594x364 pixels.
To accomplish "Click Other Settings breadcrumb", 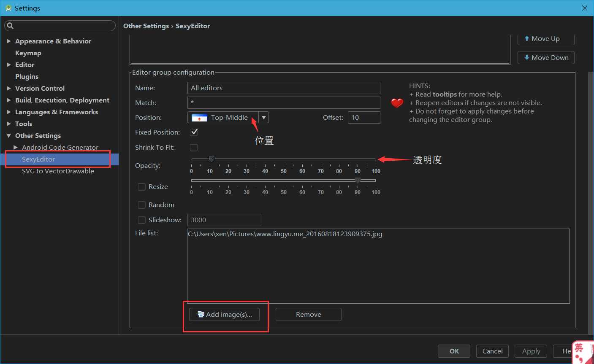I will click(146, 26).
